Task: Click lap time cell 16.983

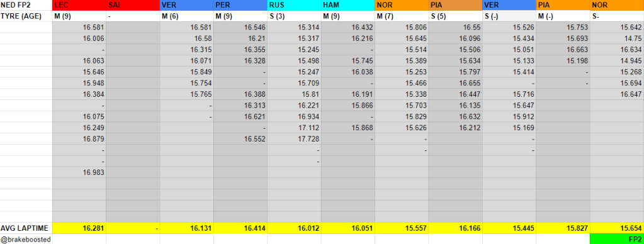Action: coord(79,173)
